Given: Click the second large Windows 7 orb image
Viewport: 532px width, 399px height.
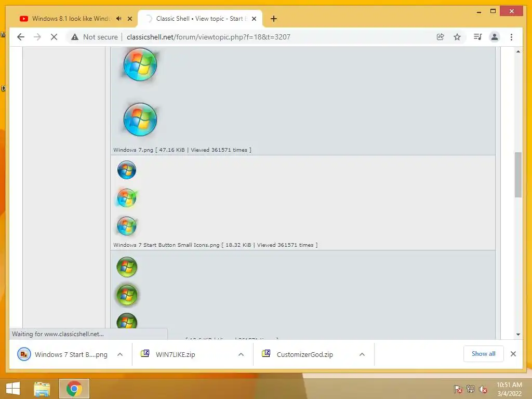Looking at the screenshot, I should click(140, 119).
